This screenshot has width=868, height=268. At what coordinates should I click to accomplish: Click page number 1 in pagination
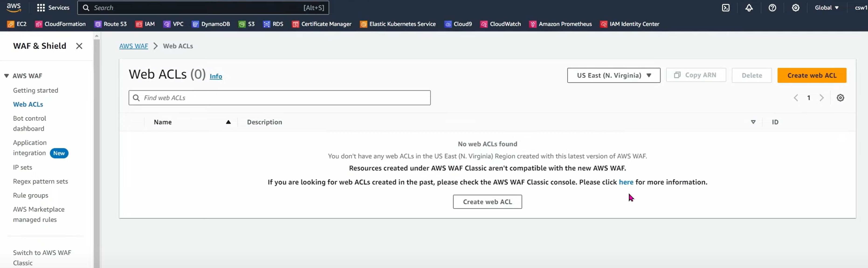(x=809, y=98)
